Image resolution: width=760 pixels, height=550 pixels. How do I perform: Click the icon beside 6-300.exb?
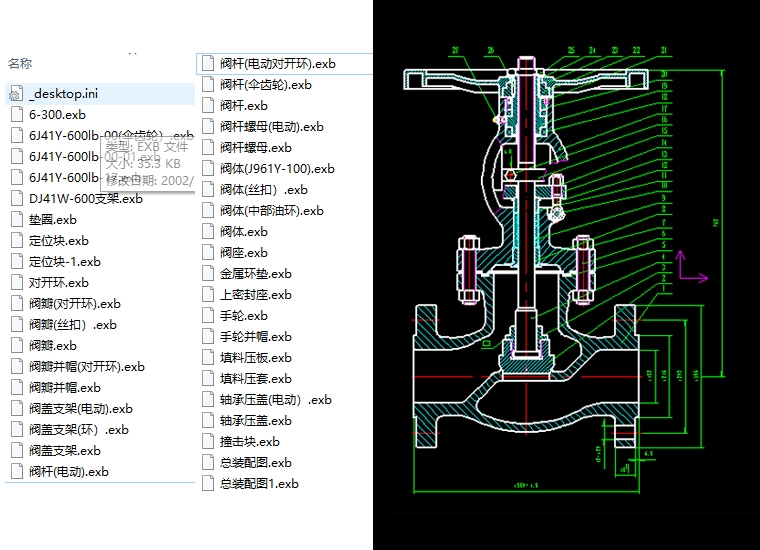pyautogui.click(x=16, y=115)
